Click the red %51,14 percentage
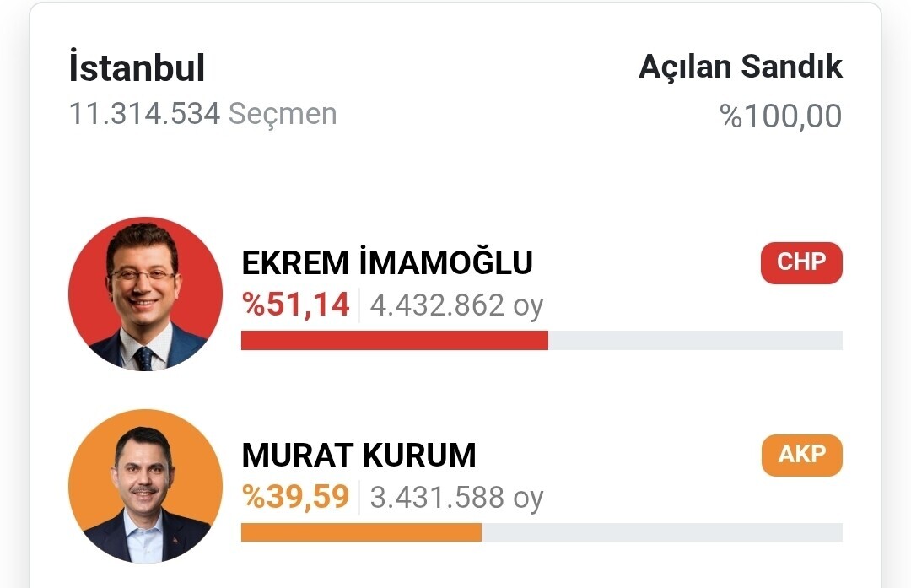911x588 pixels. tap(295, 305)
